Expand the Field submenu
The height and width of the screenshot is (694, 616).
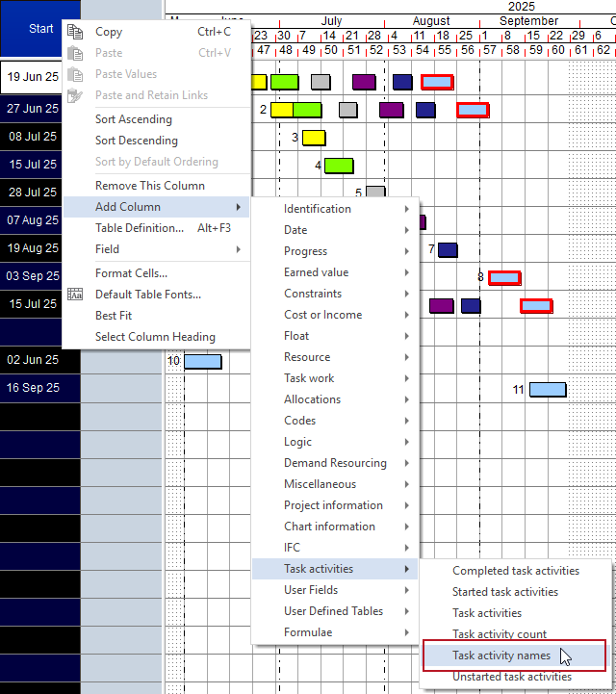click(x=157, y=249)
